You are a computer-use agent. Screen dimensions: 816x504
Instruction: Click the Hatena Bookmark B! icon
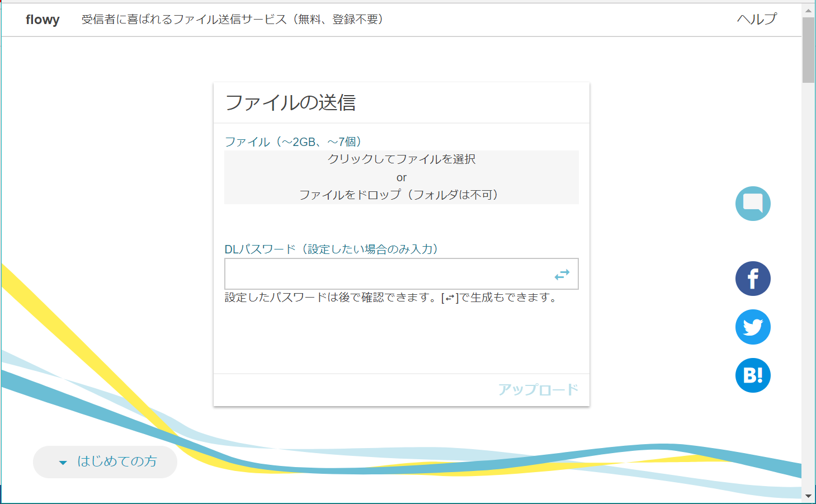pos(753,375)
